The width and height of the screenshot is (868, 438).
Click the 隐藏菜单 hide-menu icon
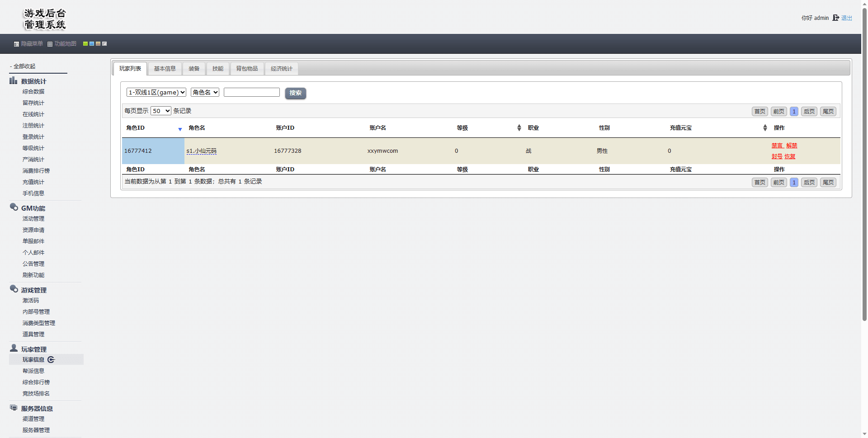[x=16, y=44]
